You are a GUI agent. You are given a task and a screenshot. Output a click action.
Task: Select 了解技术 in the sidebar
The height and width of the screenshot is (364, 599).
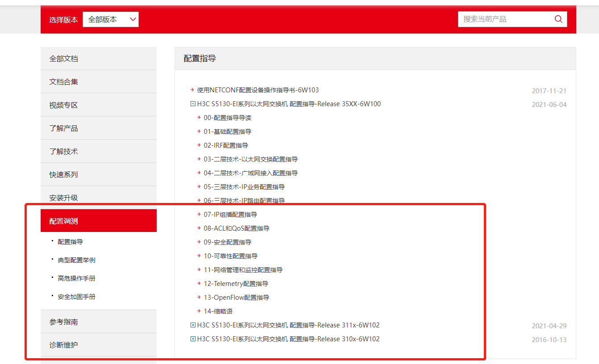pos(99,151)
